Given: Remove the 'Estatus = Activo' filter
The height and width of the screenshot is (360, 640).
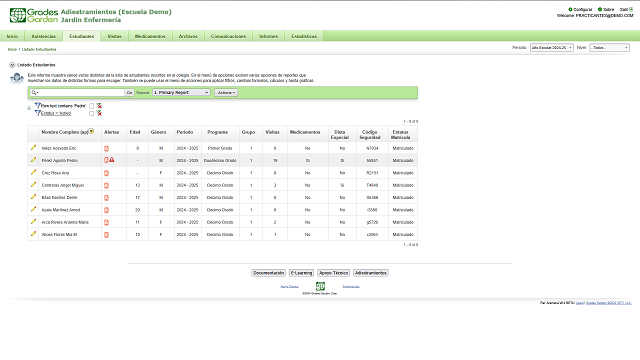Looking at the screenshot, I should (x=99, y=113).
